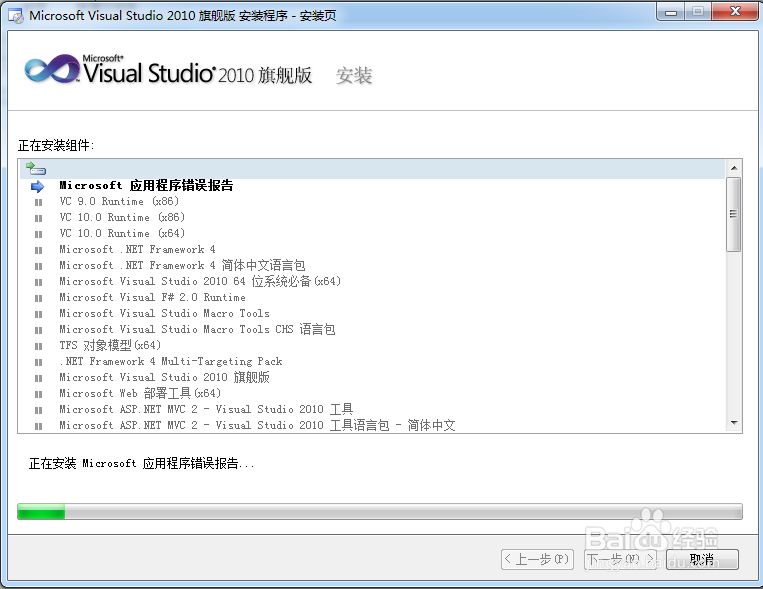Click the 正在安装组件 label
The width and height of the screenshot is (763, 589).
[x=56, y=146]
